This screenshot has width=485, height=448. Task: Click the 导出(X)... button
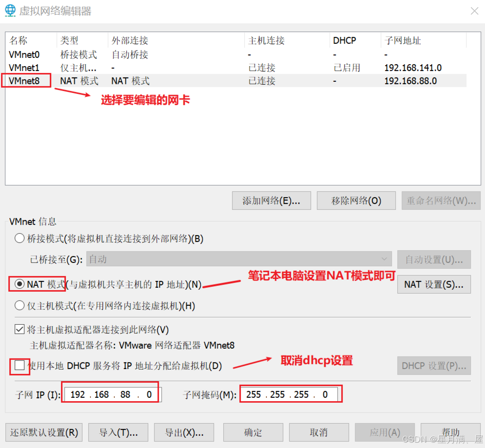pos(184,432)
